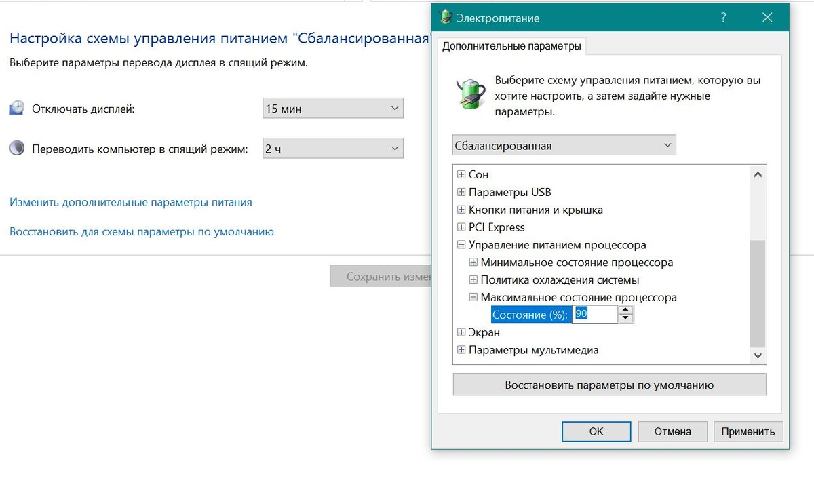Select the 'Дополнительные параметры' tab
This screenshot has width=814, height=504.
click(511, 46)
